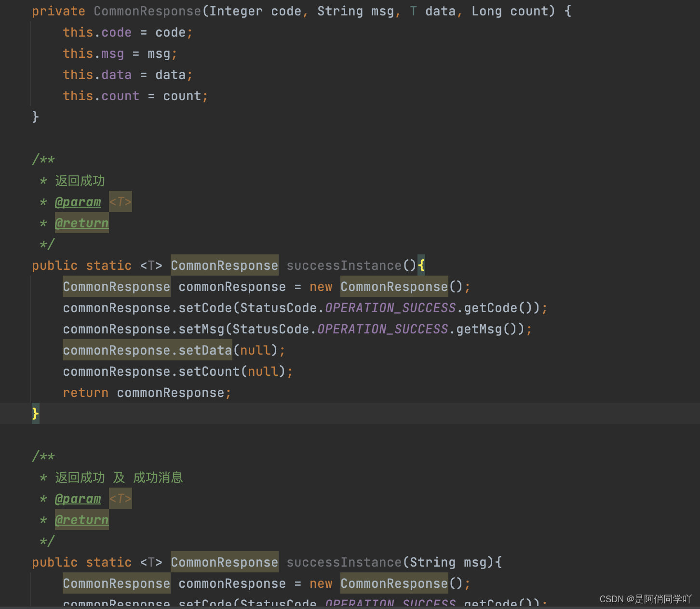Click the highlighted yellow opening brace after successInstance()

421,265
